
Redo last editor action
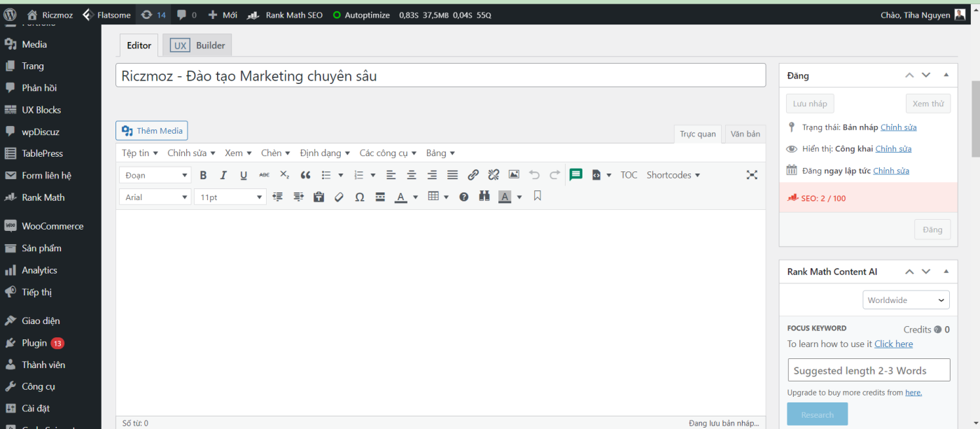[554, 175]
